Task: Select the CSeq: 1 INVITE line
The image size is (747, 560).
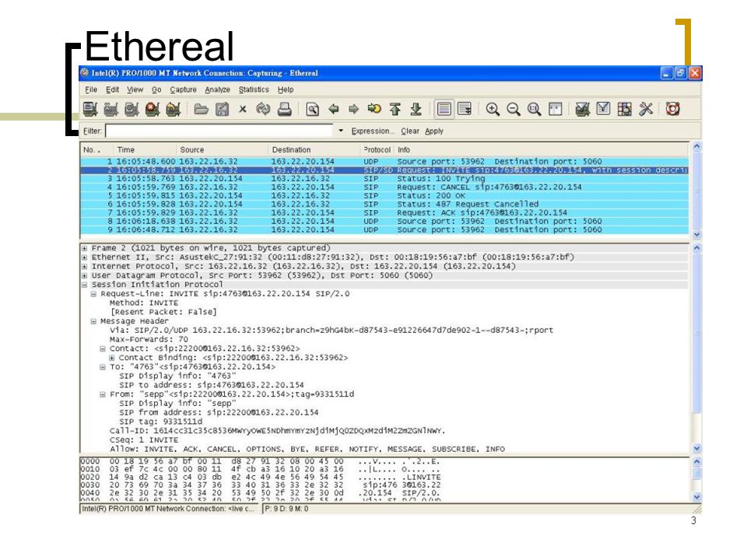Action: coord(143,440)
